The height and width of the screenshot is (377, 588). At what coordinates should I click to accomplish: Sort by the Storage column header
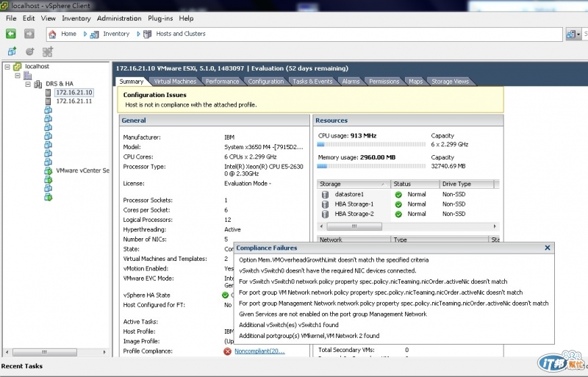click(353, 184)
